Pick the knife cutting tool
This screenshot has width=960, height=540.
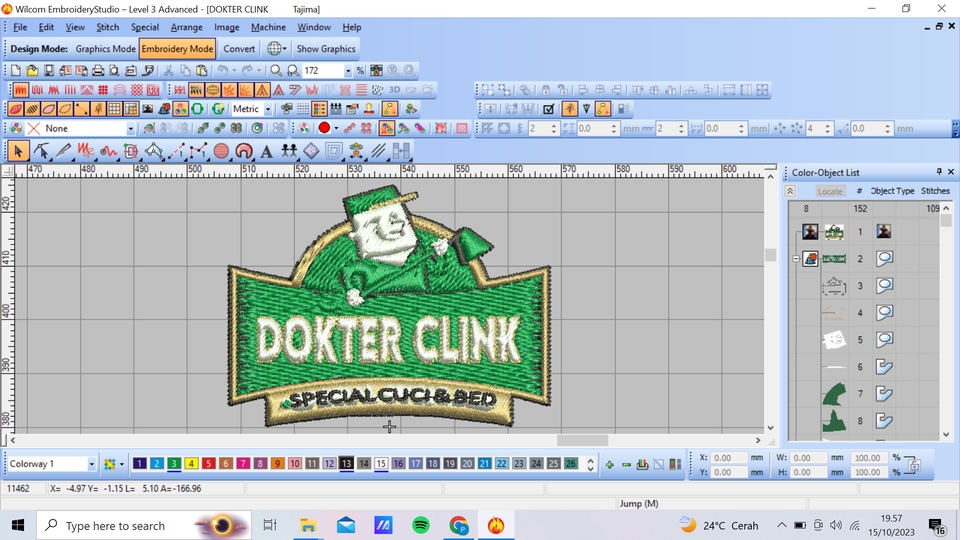[64, 151]
